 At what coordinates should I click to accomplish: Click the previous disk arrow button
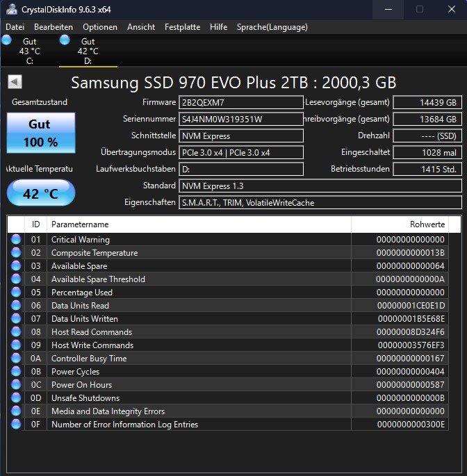click(x=15, y=82)
